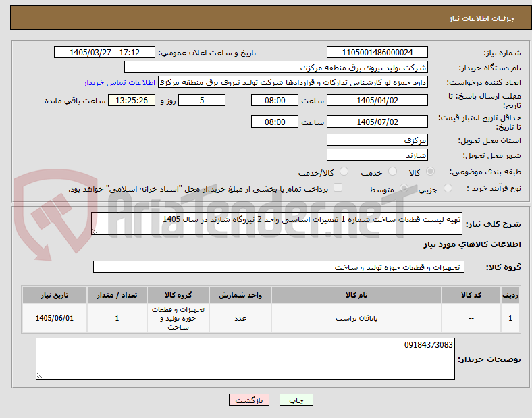The width and height of the screenshot is (532, 418).
Task: Click the remaining days field 5
Action: [202, 100]
